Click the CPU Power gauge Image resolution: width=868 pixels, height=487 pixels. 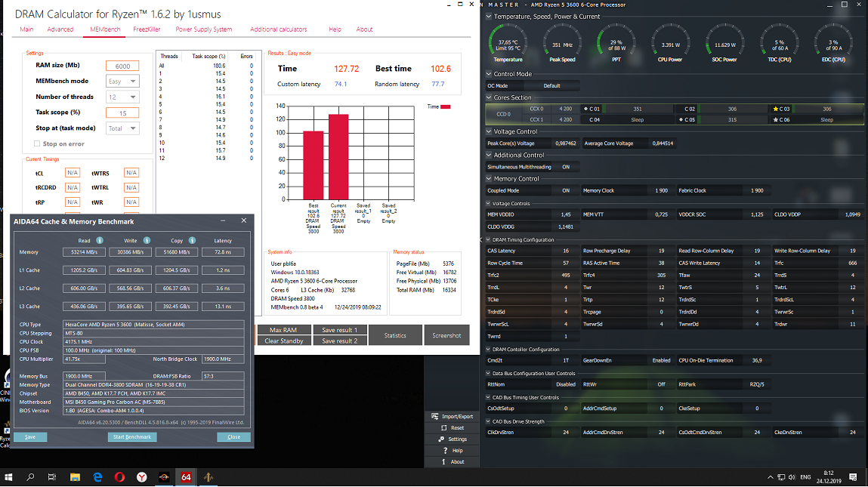click(x=670, y=44)
